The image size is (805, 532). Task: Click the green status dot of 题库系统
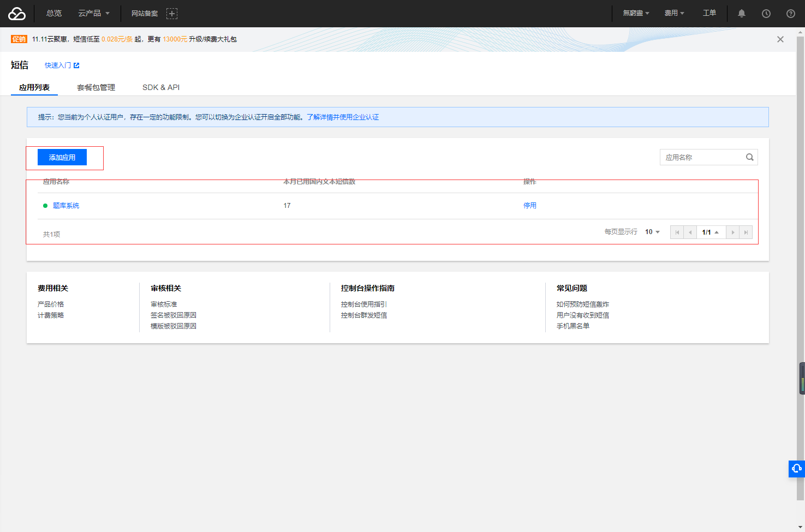pos(45,206)
